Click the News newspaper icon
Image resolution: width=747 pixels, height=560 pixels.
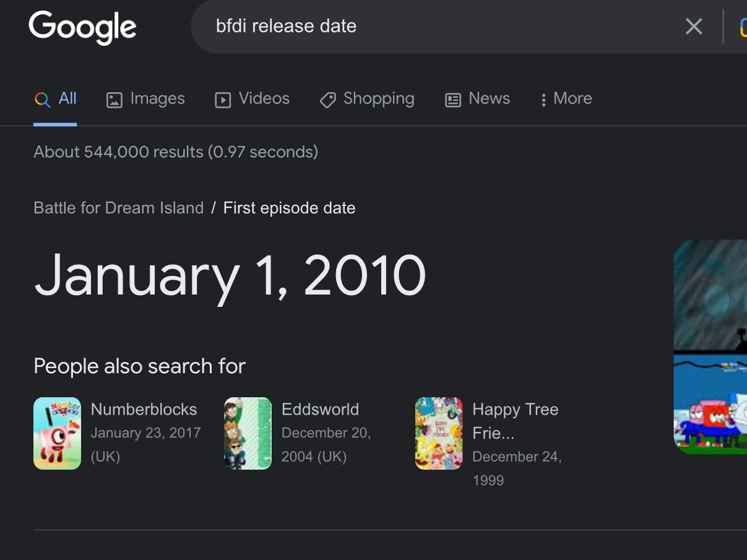tap(453, 100)
